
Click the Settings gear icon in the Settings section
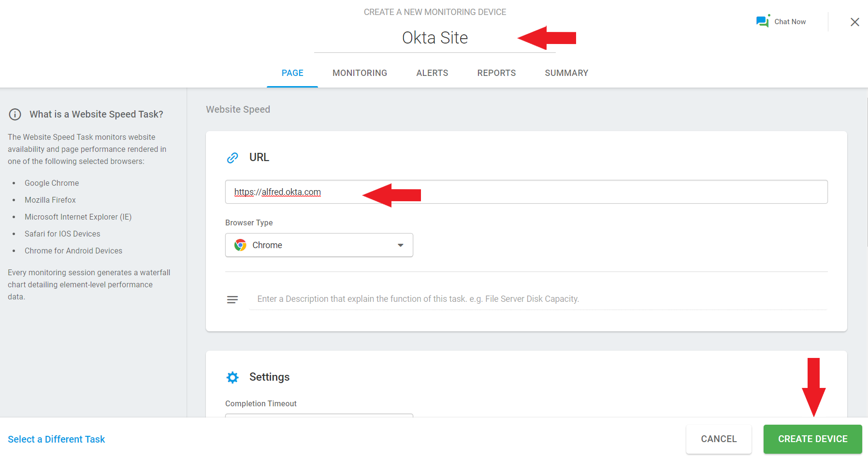(233, 377)
